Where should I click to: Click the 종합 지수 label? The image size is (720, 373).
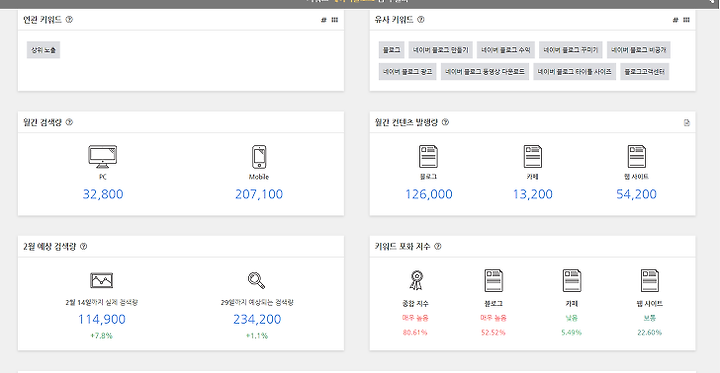[416, 304]
